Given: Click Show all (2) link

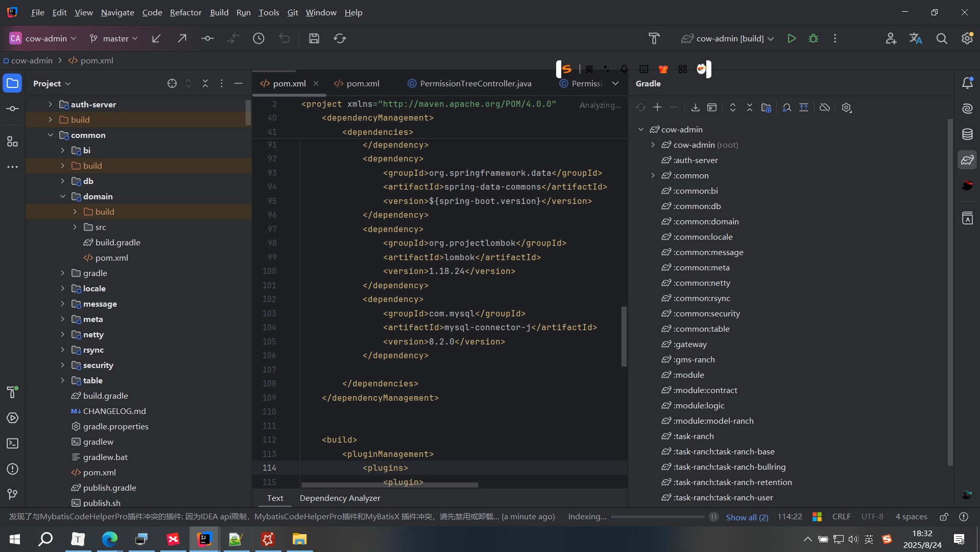Looking at the screenshot, I should (747, 517).
